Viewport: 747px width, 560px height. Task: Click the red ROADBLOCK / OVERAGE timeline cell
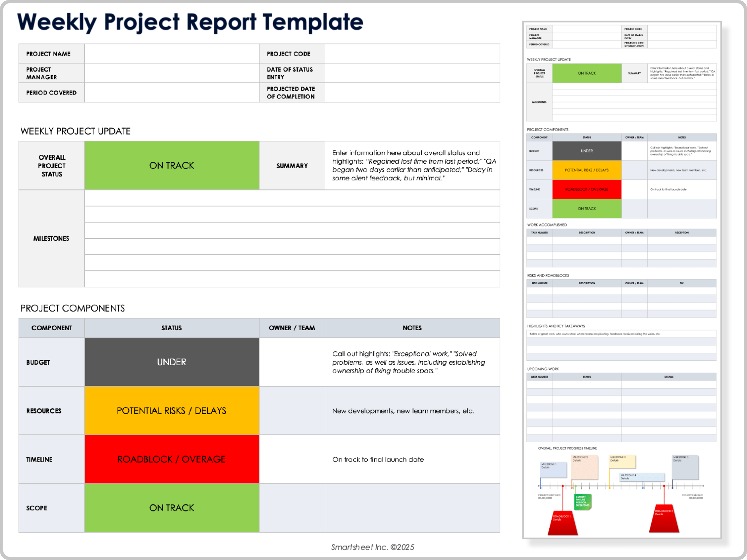click(171, 459)
